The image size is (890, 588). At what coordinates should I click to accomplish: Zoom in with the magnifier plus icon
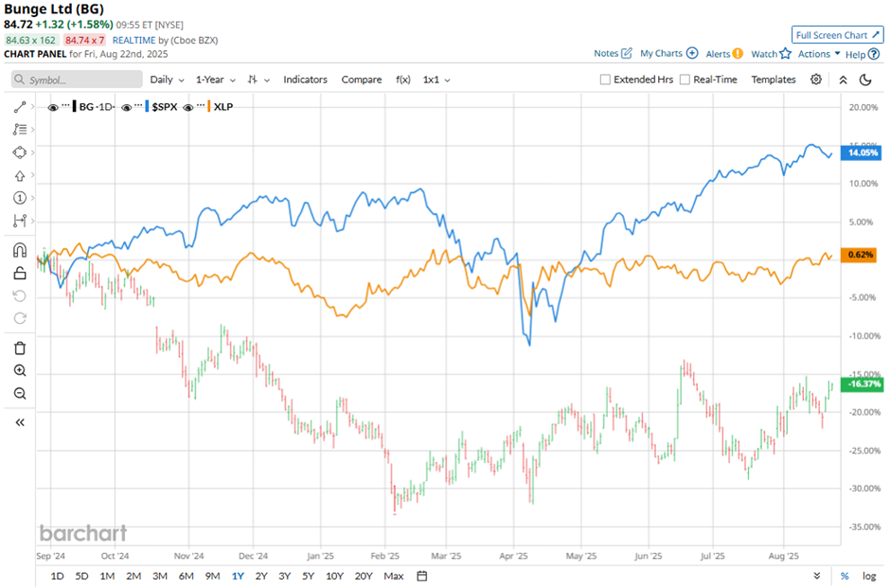point(20,370)
